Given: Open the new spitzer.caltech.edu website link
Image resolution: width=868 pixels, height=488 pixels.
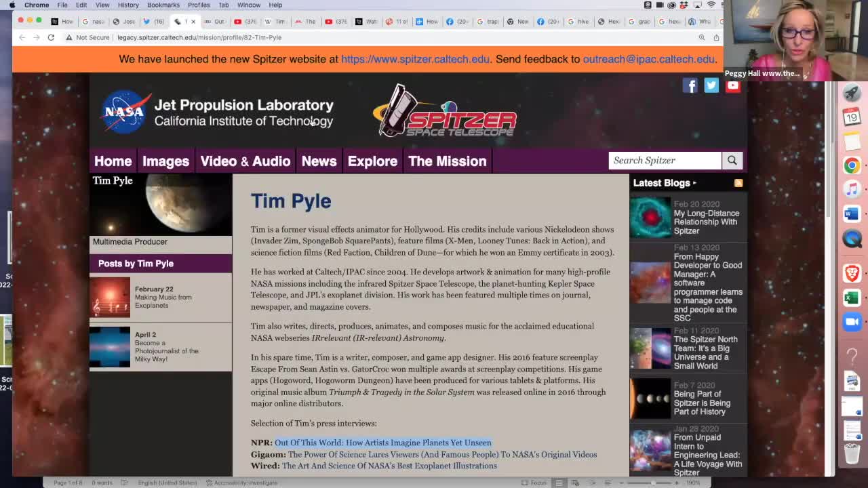Looking at the screenshot, I should [415, 59].
